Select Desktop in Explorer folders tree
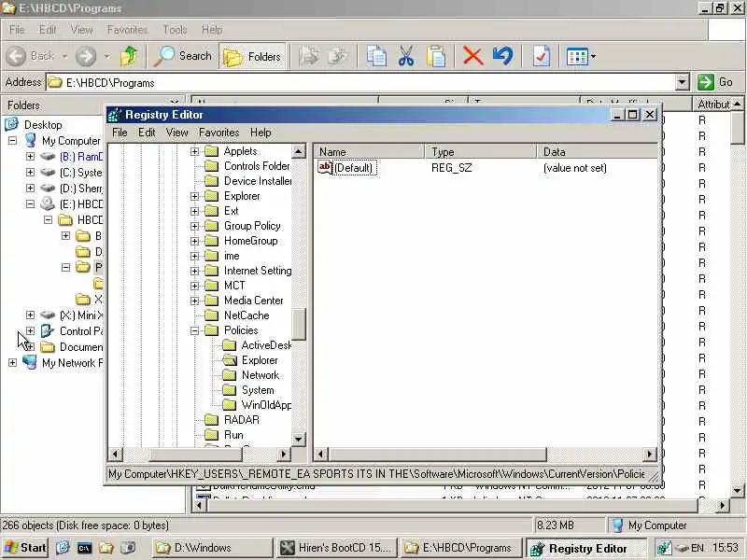This screenshot has width=747, height=560. pyautogui.click(x=43, y=125)
